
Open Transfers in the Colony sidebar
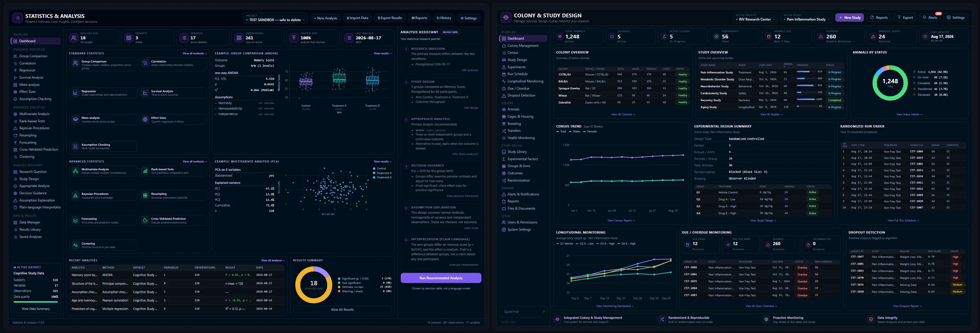[x=514, y=131]
